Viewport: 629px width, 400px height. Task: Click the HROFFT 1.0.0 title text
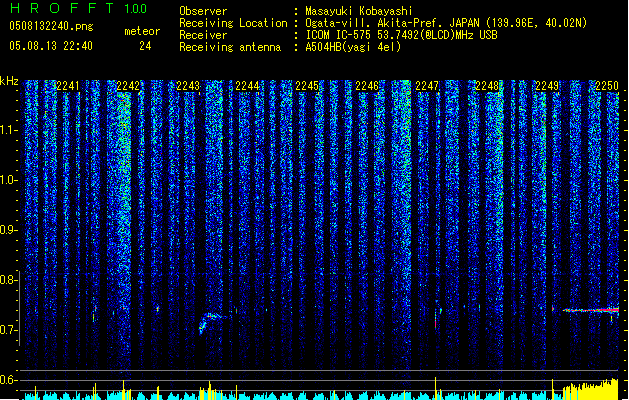(78, 8)
